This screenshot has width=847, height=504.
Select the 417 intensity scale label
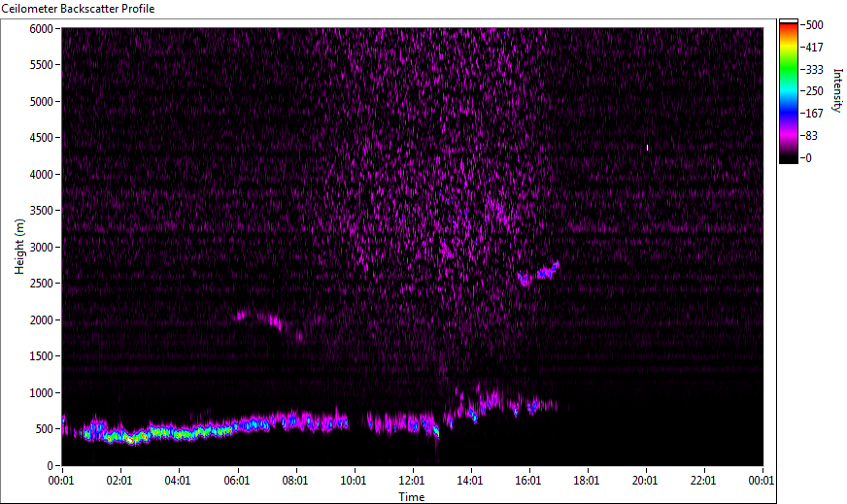pos(814,47)
